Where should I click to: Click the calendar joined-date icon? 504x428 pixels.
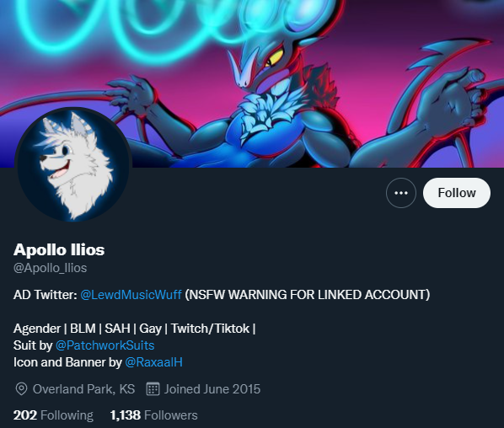coord(153,389)
